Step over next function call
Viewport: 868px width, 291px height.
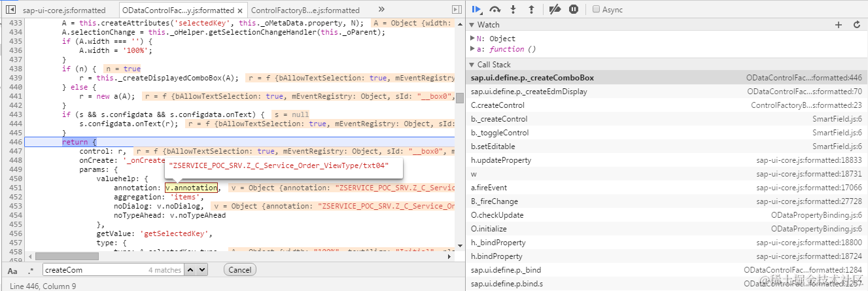point(495,10)
